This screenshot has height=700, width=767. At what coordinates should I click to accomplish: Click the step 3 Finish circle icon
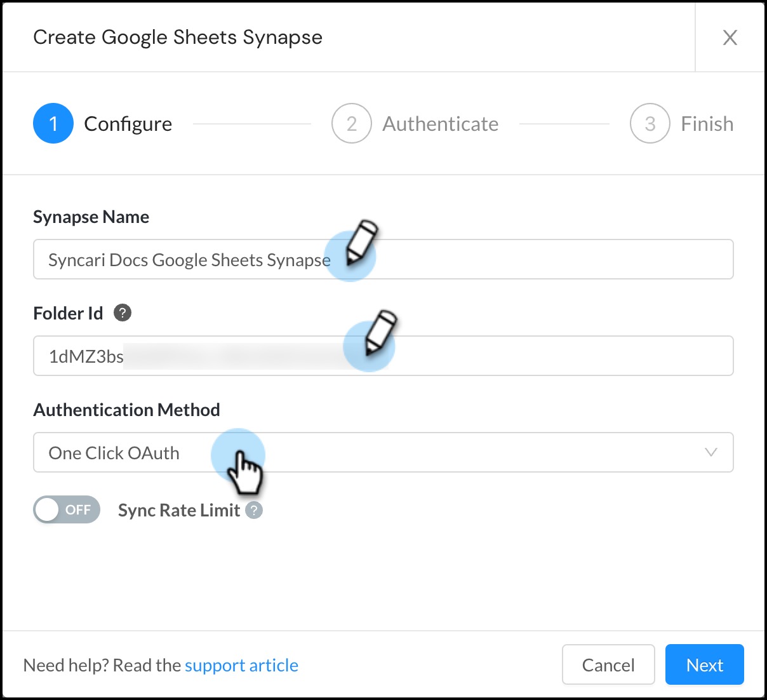coord(649,123)
